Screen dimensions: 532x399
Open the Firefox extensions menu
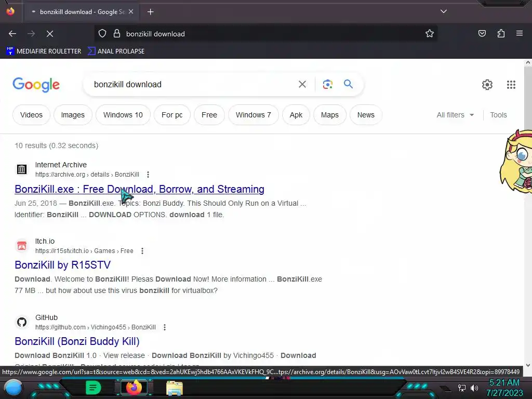point(501,34)
